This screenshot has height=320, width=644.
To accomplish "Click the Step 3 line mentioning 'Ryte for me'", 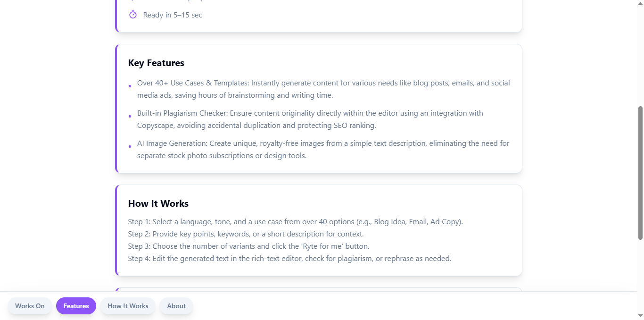I will [x=248, y=246].
